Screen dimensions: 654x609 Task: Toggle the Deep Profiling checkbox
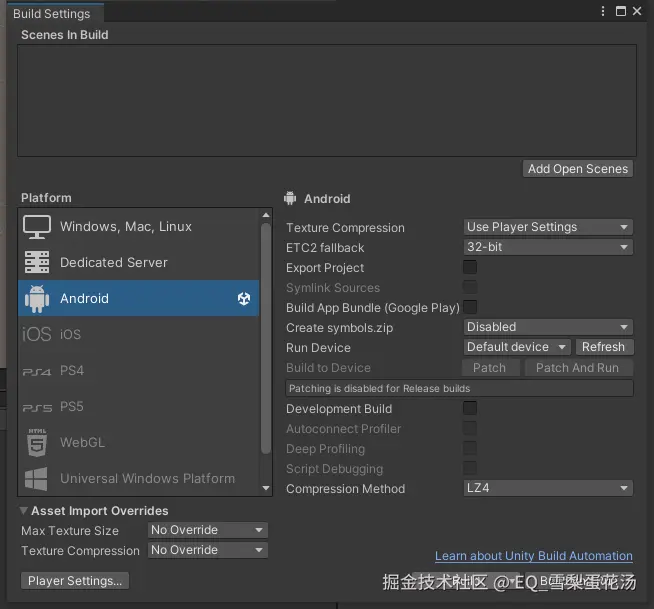(470, 448)
